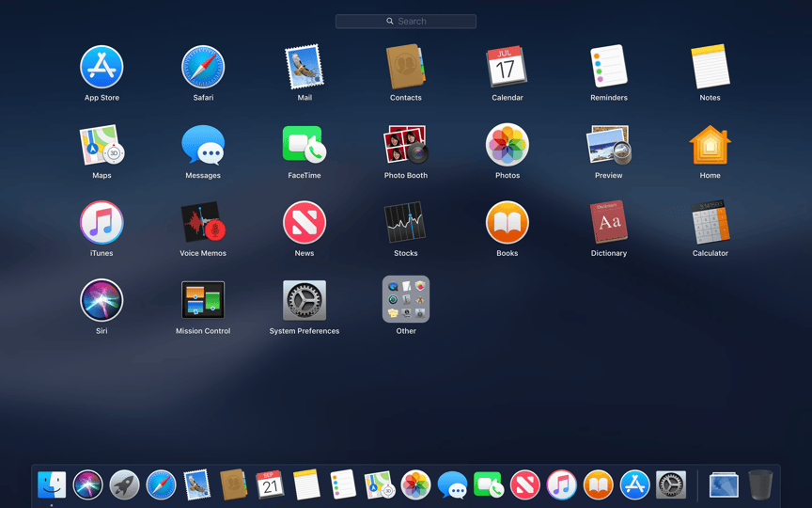Open App Store from the Dock
Image resolution: width=812 pixels, height=508 pixels.
point(634,484)
